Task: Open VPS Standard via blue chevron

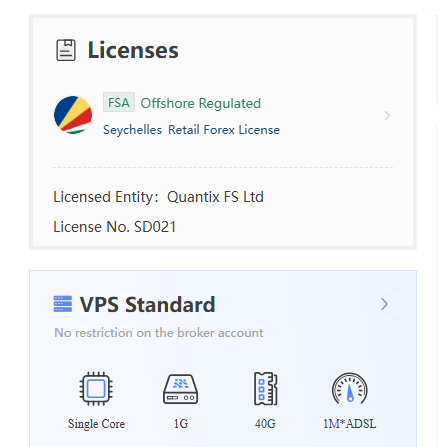Action: (x=384, y=304)
